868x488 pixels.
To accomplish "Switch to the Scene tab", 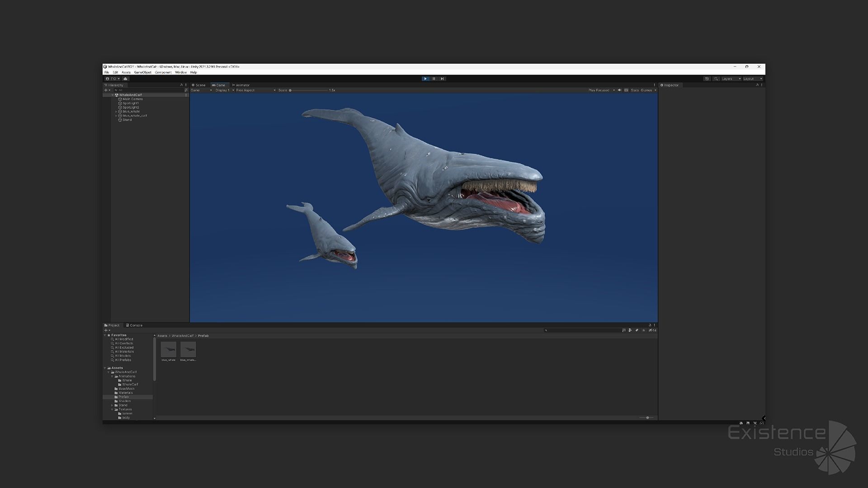I will click(198, 85).
